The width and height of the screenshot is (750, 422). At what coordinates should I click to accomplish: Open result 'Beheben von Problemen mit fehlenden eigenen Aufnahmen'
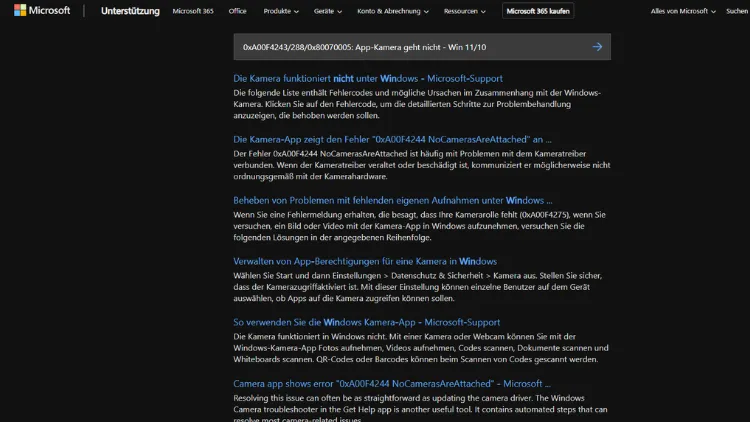[x=393, y=200]
